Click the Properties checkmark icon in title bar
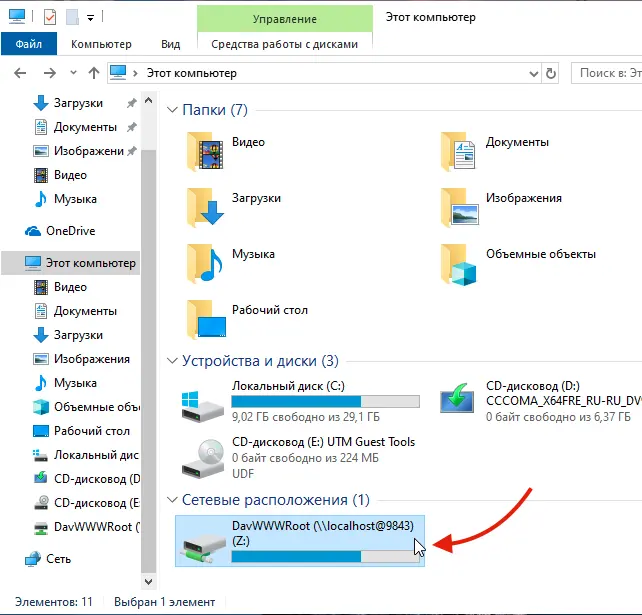This screenshot has height=615, width=642. pyautogui.click(x=50, y=18)
